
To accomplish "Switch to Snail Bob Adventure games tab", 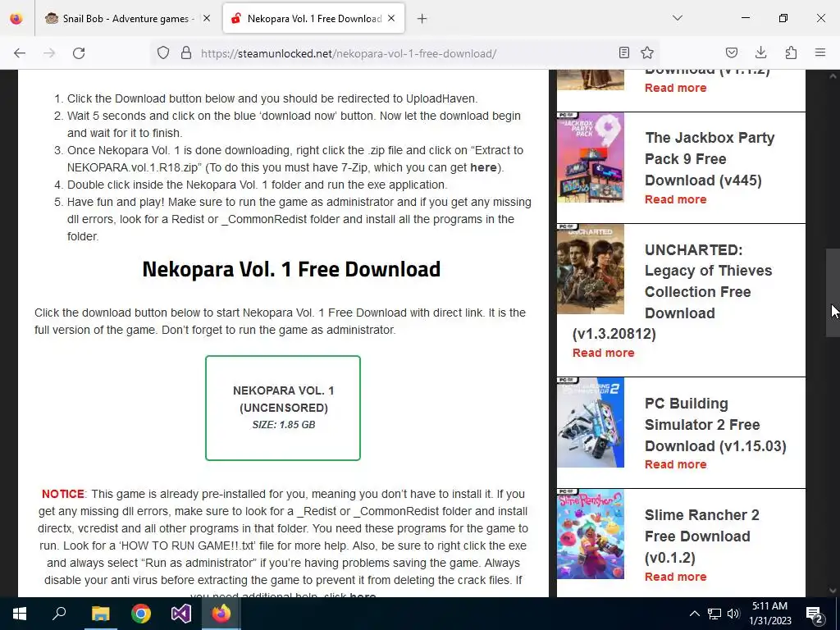I will [126, 19].
